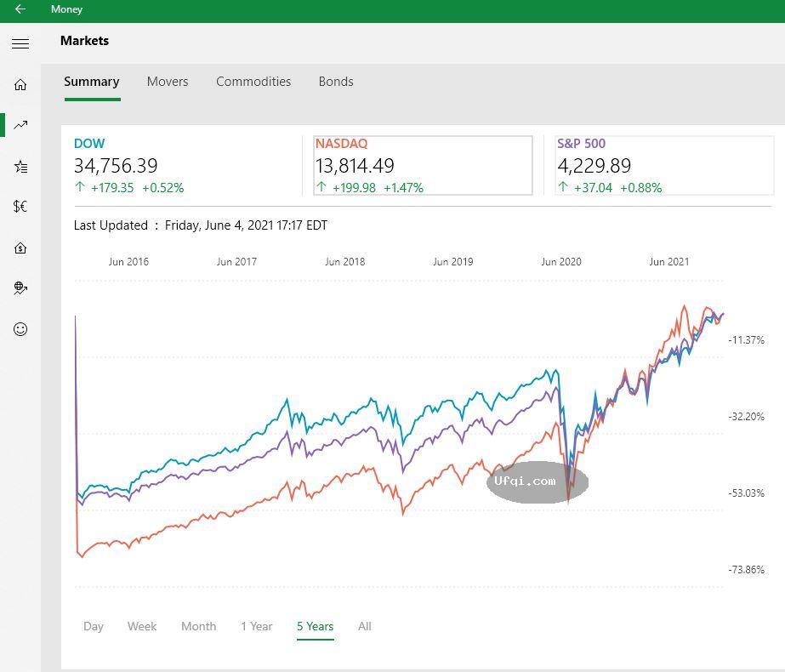Image resolution: width=785 pixels, height=672 pixels.
Task: Open Mortgage calculator house sidebar icon
Action: (x=20, y=248)
